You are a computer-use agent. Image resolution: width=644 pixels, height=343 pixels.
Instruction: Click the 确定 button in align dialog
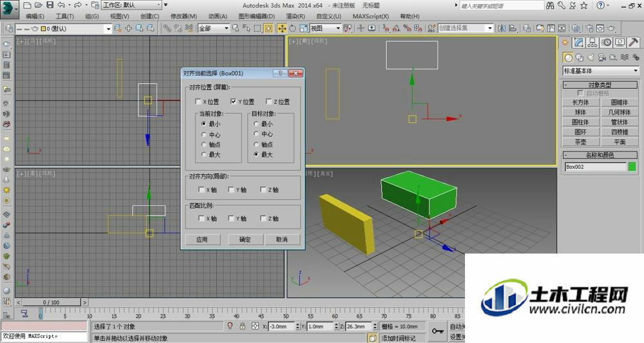pos(245,239)
